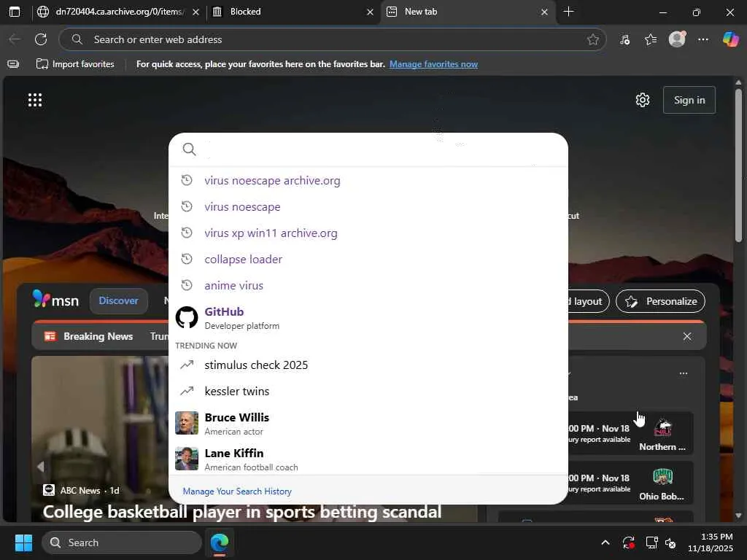Click the Personalize button
This screenshot has width=747, height=560.
pos(660,301)
